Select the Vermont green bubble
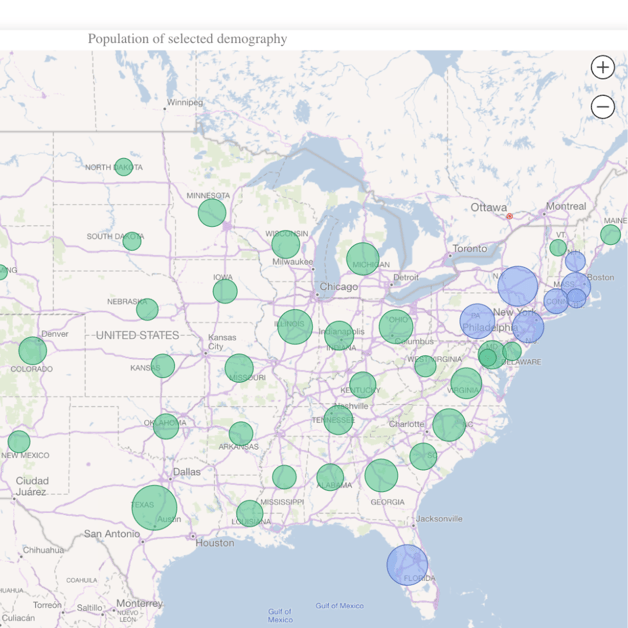This screenshot has height=628, width=628. (x=558, y=248)
